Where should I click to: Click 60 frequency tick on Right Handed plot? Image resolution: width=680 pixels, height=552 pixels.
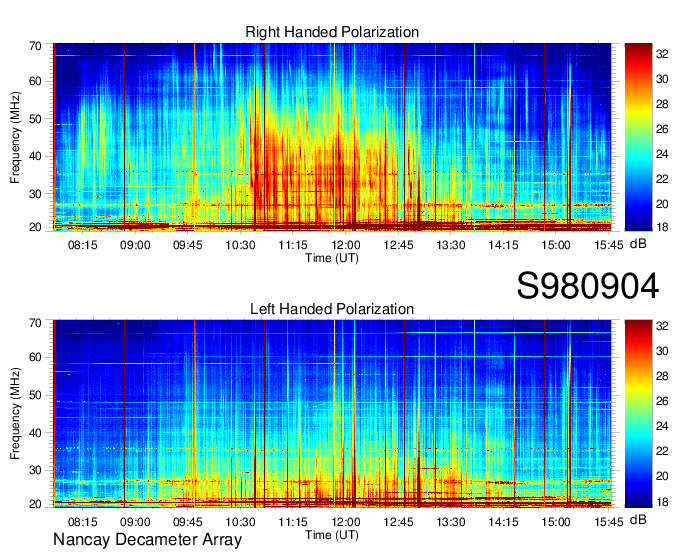tap(35, 82)
